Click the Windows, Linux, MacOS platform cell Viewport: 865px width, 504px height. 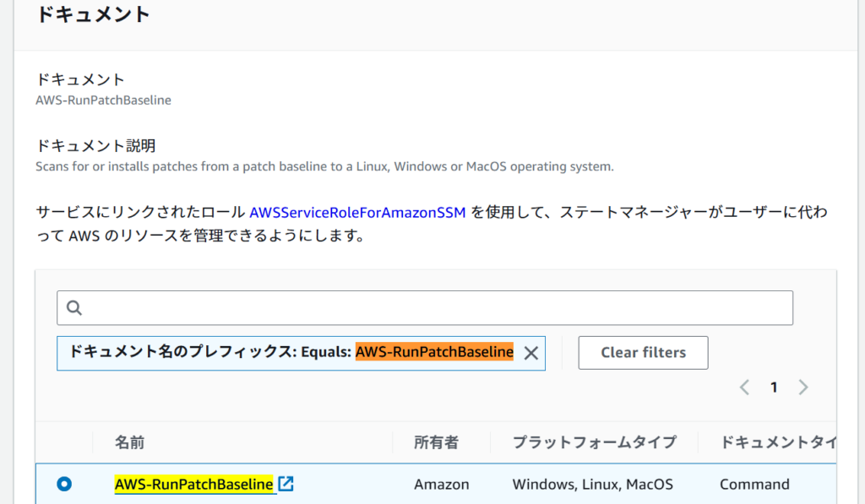pos(592,484)
